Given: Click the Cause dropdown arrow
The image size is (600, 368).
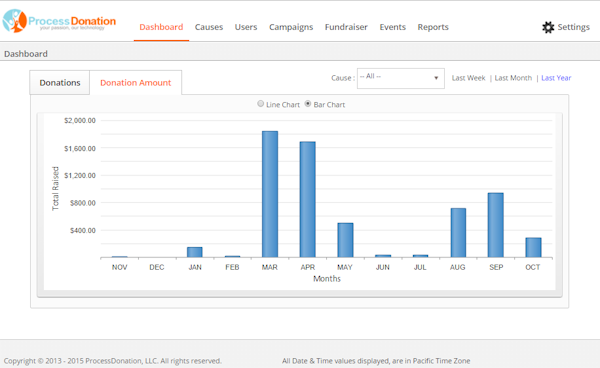Looking at the screenshot, I should click(x=436, y=78).
